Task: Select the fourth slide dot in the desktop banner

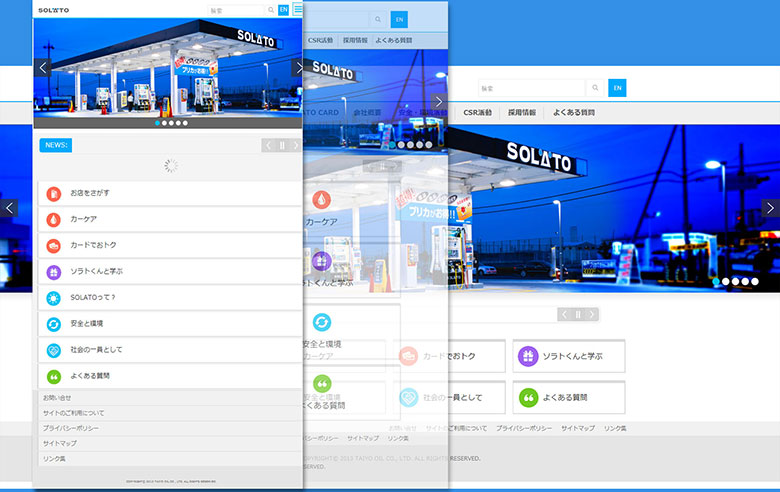Action: pos(745,282)
